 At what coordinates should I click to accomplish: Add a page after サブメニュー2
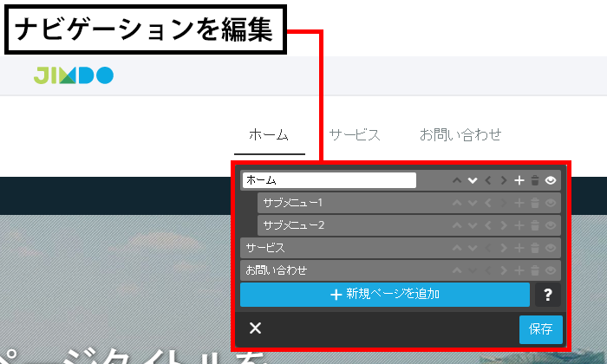(519, 225)
